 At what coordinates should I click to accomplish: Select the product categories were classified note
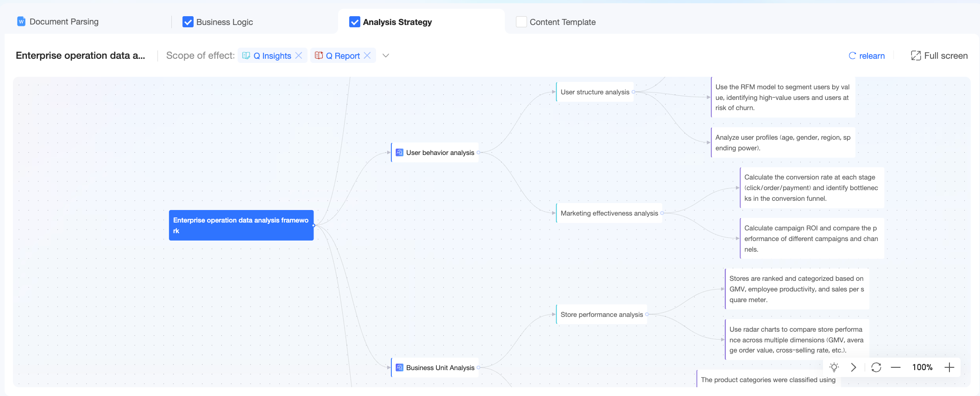769,379
